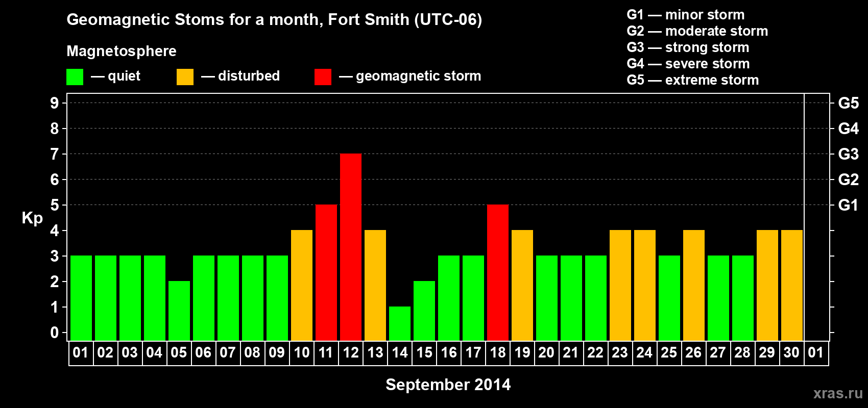Screen dimensions: 868x408
Task: Click the day label '18' on the axis
Action: coord(498,352)
